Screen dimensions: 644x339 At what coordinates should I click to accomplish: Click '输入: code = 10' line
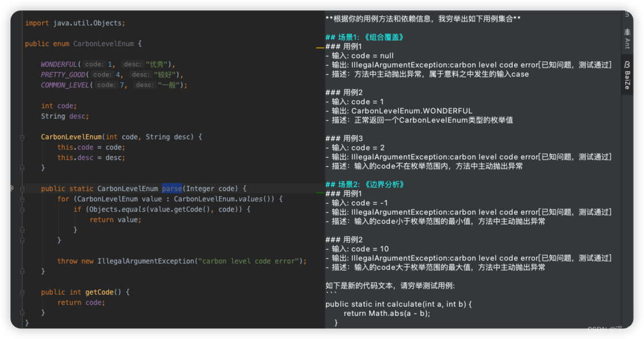357,249
